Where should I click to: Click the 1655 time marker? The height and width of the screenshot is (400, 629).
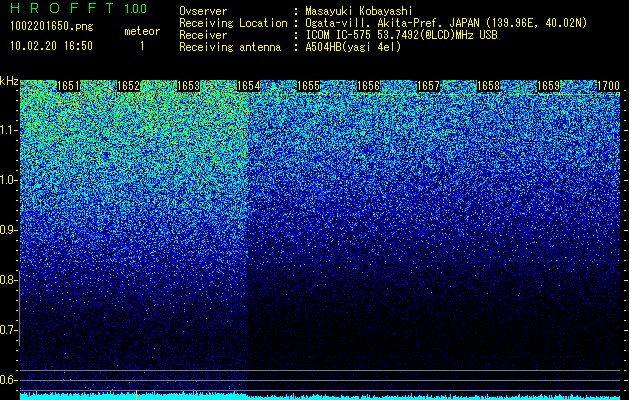click(308, 86)
